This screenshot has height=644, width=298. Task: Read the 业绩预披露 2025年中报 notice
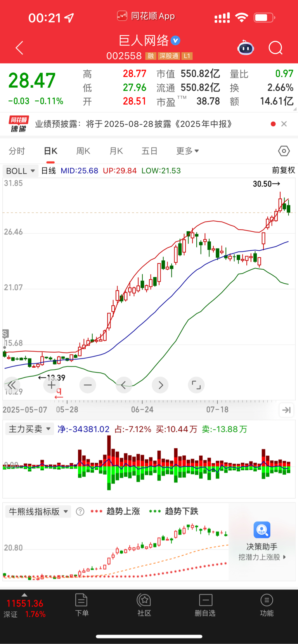[x=133, y=124]
